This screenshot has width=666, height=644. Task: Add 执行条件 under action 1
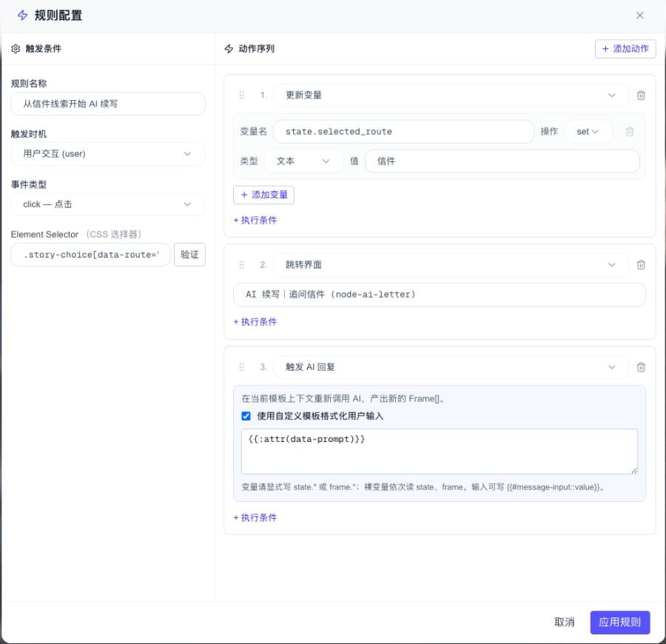tap(255, 220)
